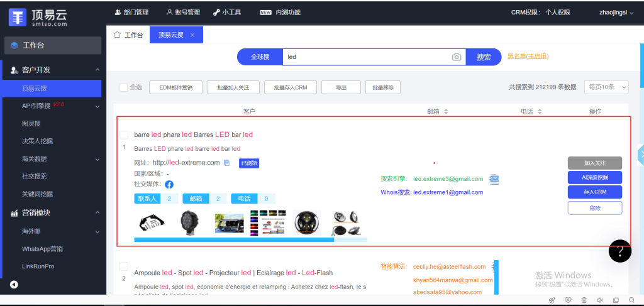
Task: Tick the 全选 select-all checkbox
Action: click(x=124, y=87)
